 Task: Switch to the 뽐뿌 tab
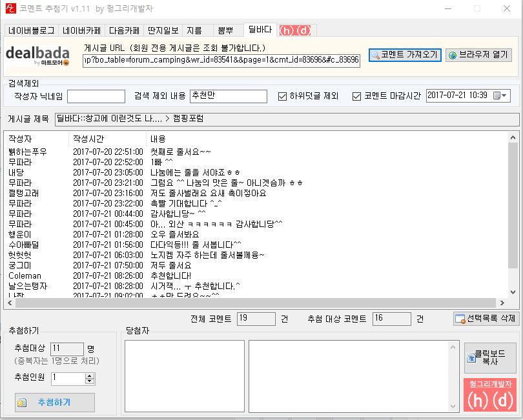point(225,30)
